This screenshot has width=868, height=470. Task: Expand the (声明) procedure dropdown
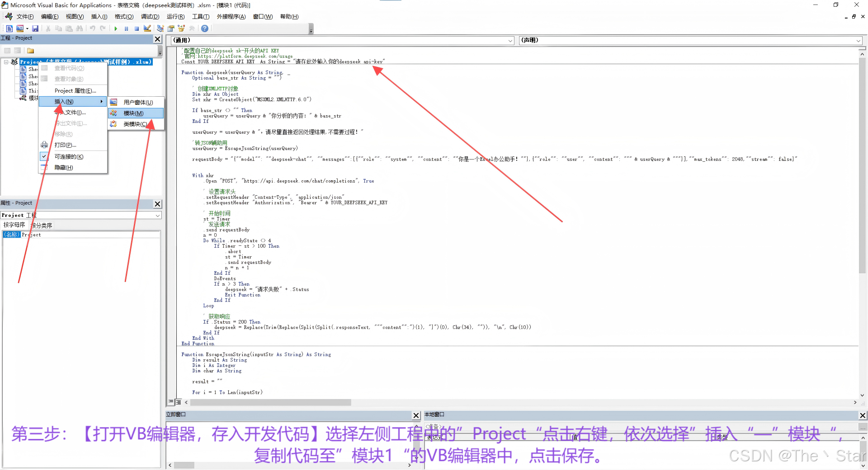[x=859, y=41]
